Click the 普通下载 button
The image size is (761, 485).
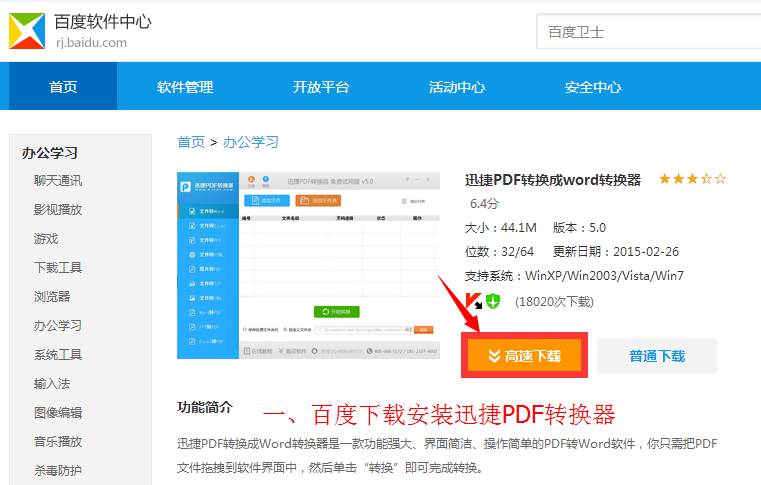[x=657, y=356]
